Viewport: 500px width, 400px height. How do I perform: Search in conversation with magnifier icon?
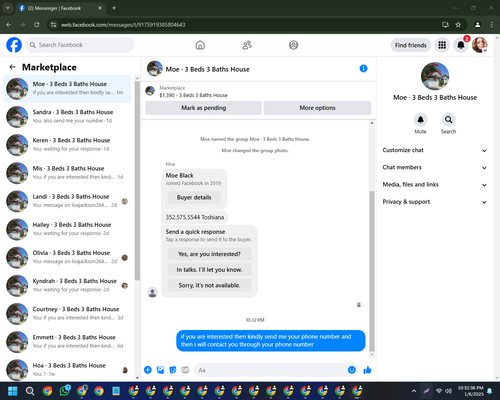(448, 120)
